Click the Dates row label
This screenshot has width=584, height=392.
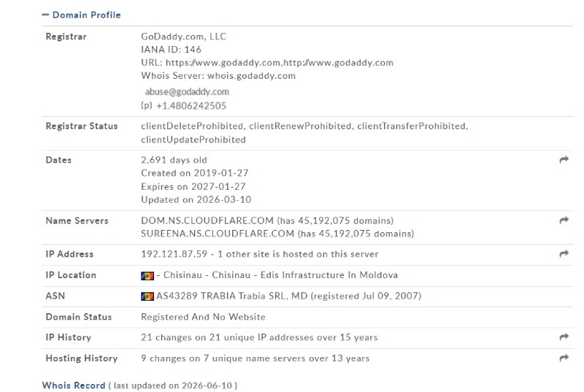pos(58,160)
